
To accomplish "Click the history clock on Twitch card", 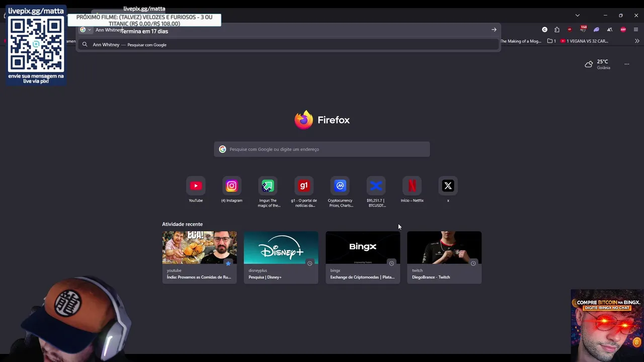I will (x=473, y=263).
